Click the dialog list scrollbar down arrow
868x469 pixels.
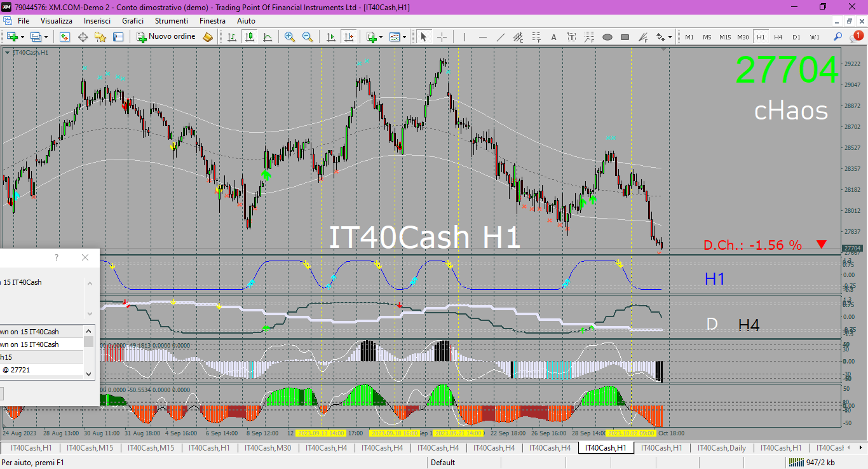point(89,374)
